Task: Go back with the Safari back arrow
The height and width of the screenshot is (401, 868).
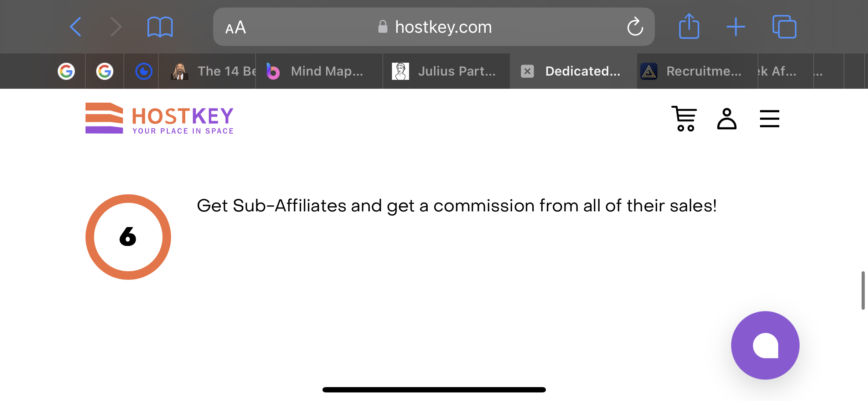Action: [76, 27]
